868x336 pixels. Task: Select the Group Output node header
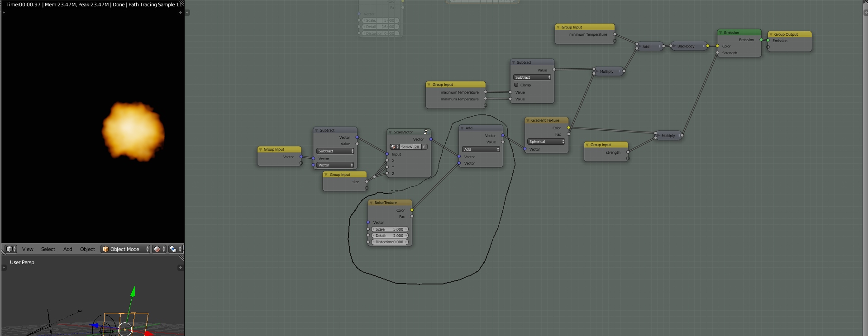coord(790,34)
